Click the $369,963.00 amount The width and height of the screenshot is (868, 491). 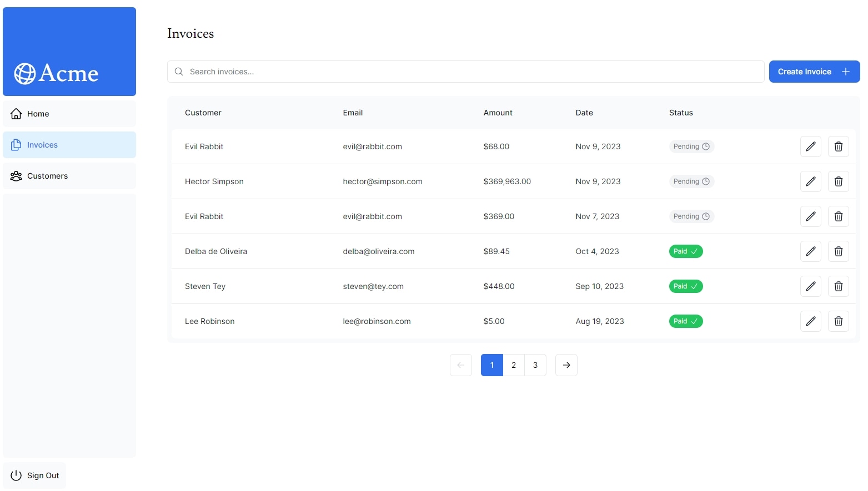[507, 181]
